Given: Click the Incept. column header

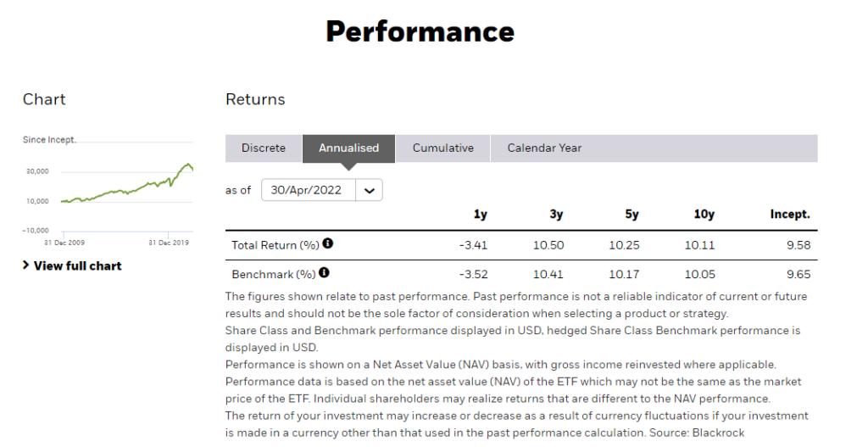Looking at the screenshot, I should (x=789, y=215).
